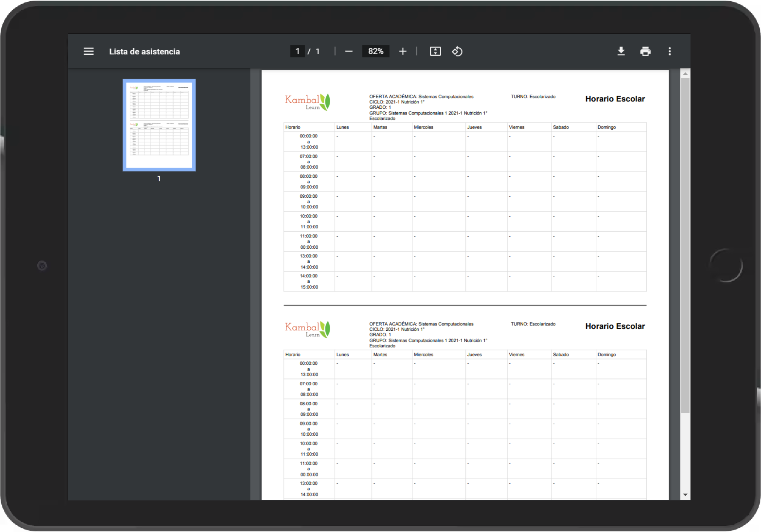
Task: Select the page number input field
Action: tap(297, 51)
